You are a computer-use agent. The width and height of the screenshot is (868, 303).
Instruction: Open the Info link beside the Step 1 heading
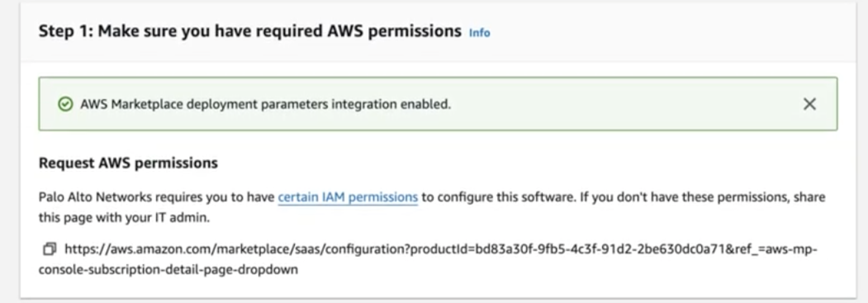[479, 33]
